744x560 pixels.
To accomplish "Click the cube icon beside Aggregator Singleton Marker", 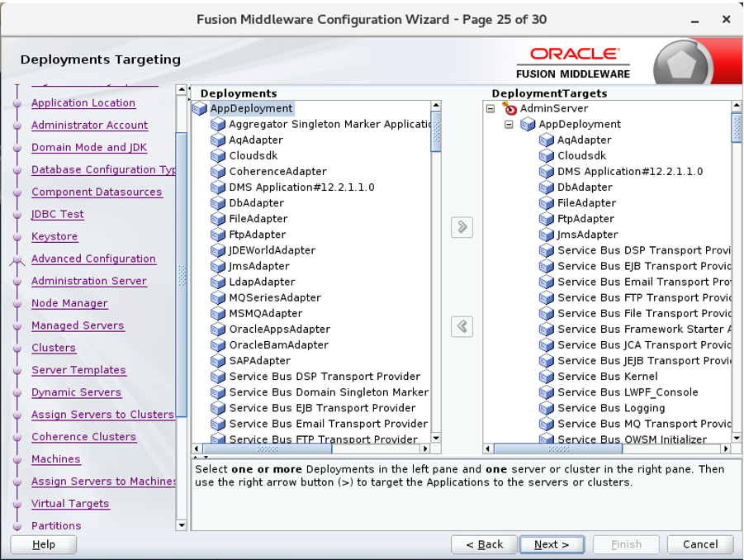I will pos(218,125).
